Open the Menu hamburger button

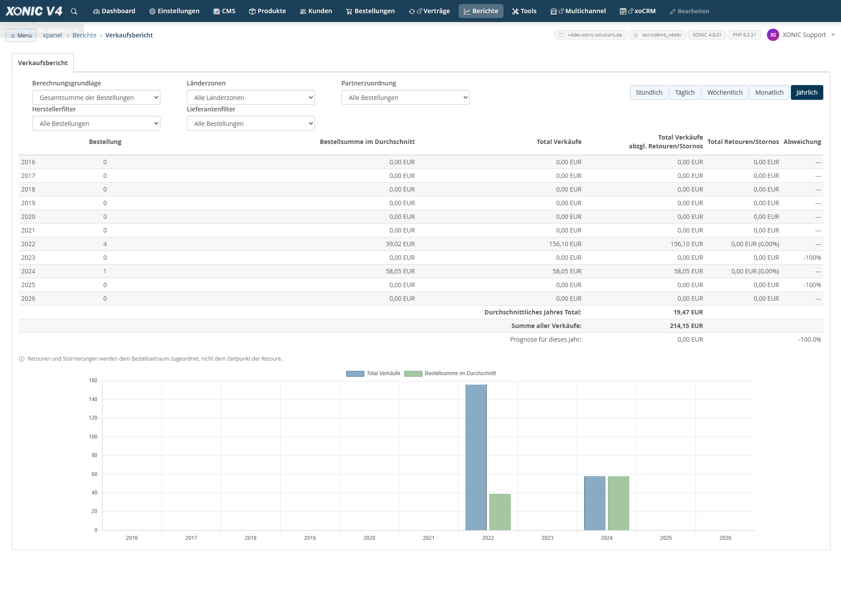[x=21, y=36]
